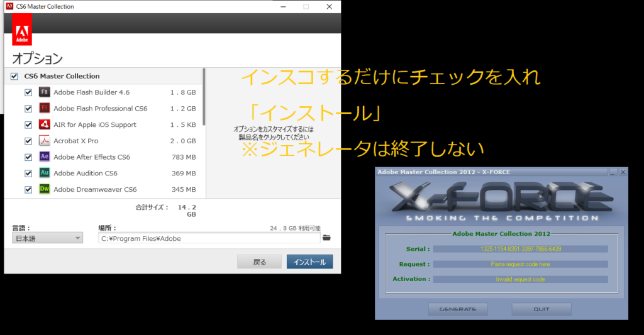Click the Request field in X-FORCE
Viewport: 644px width, 335px height.
520,264
